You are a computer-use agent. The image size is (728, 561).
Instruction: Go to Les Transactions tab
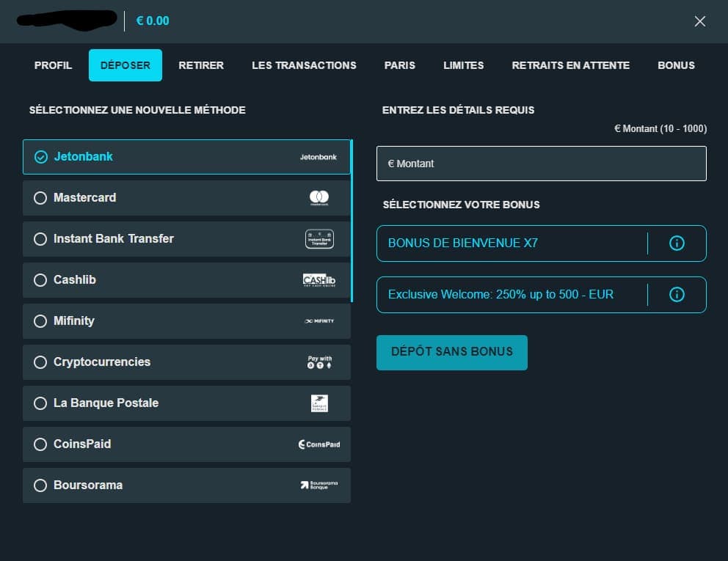[x=304, y=65]
